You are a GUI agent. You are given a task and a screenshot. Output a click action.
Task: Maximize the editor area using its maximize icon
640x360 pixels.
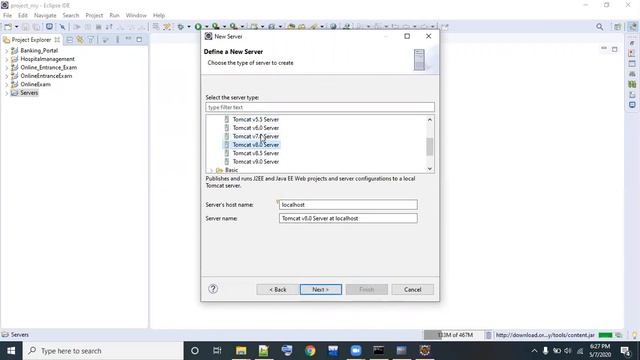pyautogui.click(x=615, y=49)
